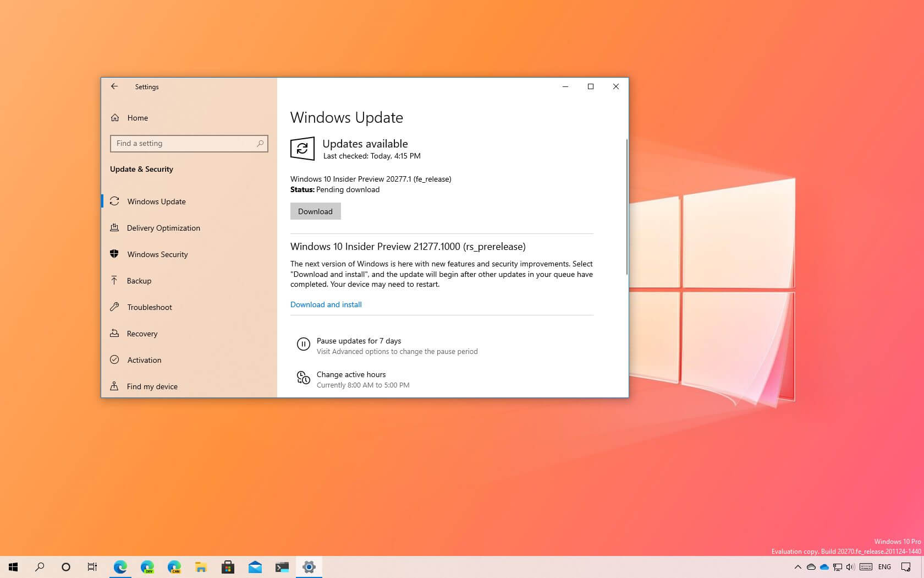
Task: Return to Settings Home
Action: (x=137, y=118)
